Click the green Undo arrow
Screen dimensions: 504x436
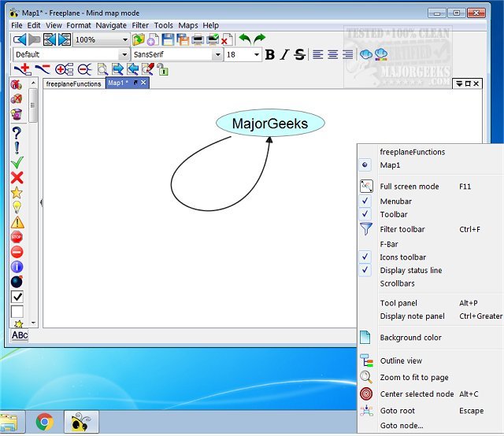(245, 39)
